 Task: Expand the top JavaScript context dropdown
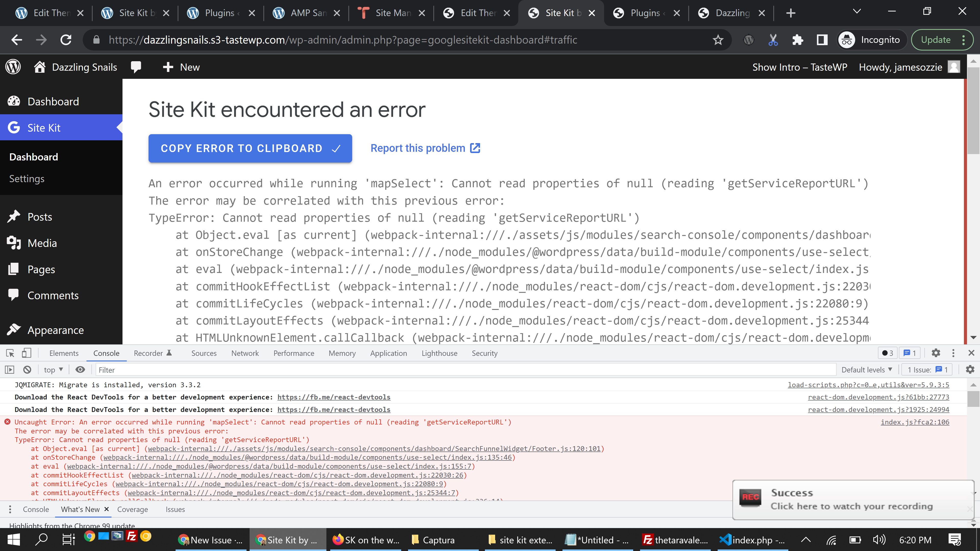coord(53,370)
